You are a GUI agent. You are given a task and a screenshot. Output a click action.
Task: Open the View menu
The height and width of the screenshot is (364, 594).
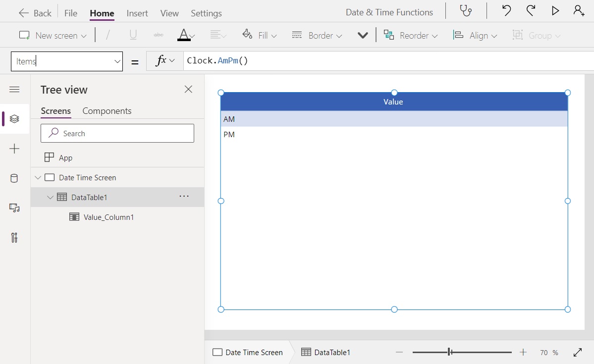pyautogui.click(x=169, y=13)
